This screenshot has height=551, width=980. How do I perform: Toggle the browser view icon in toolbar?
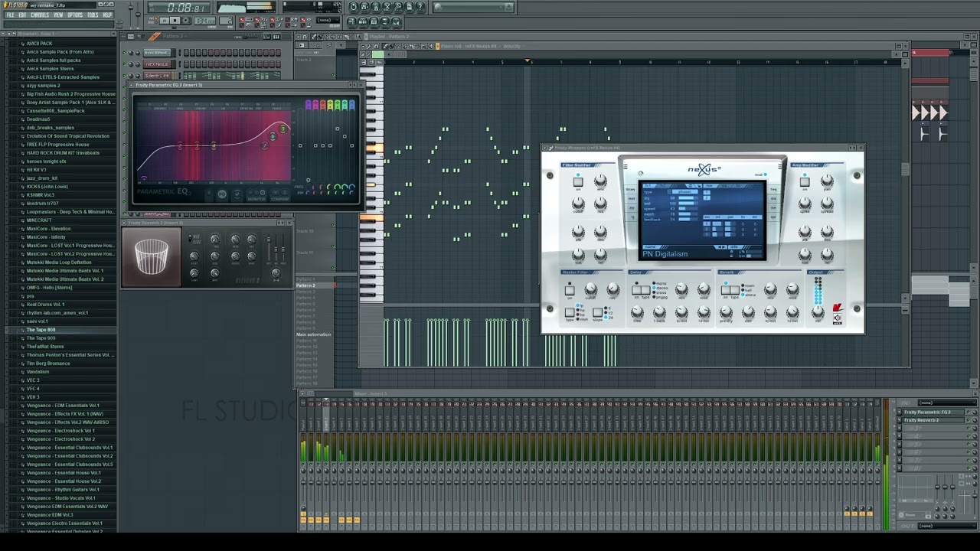pyautogui.click(x=385, y=21)
